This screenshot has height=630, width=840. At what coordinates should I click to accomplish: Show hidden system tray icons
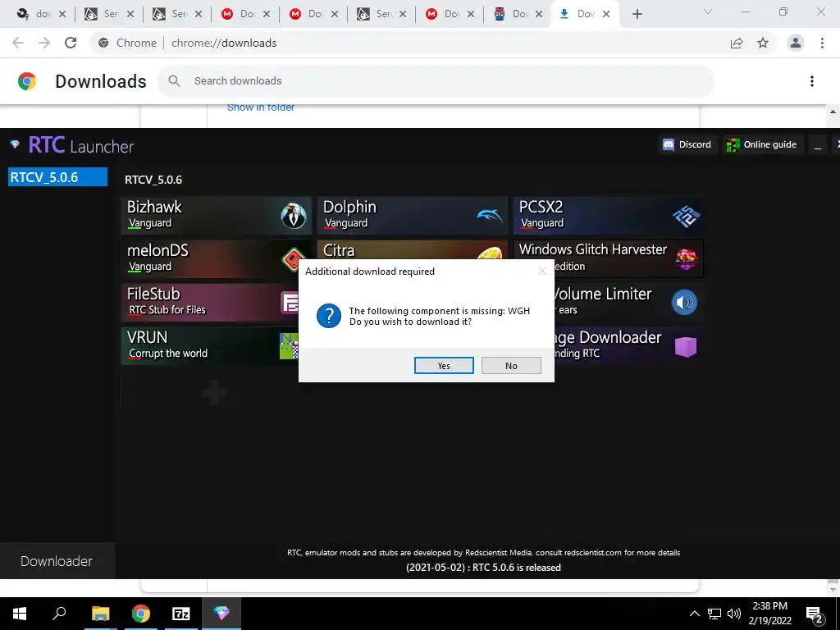click(694, 614)
